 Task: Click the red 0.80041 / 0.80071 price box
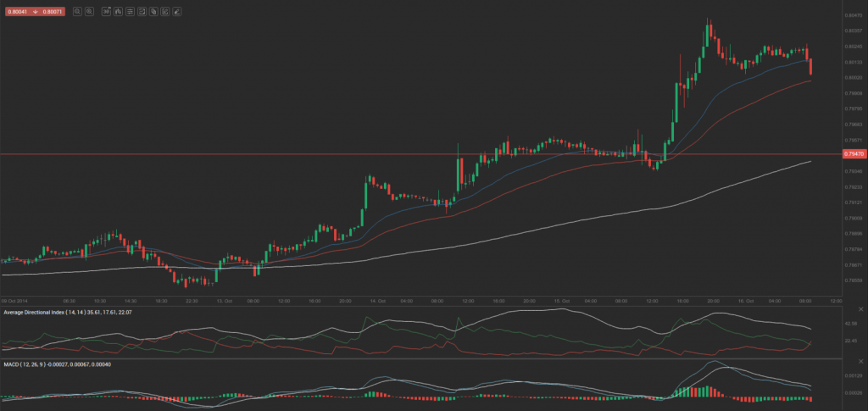click(33, 12)
